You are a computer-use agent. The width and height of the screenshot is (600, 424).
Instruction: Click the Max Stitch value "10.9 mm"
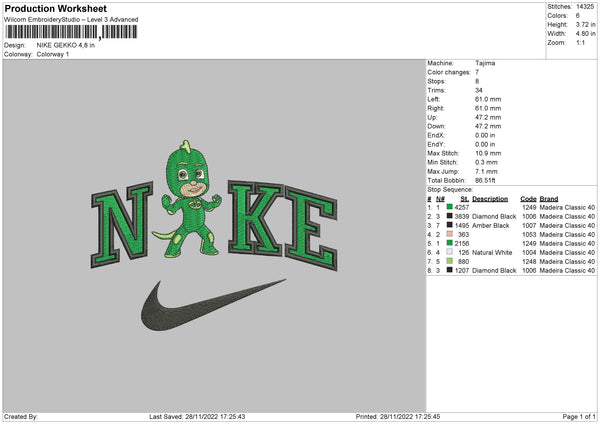click(x=488, y=153)
